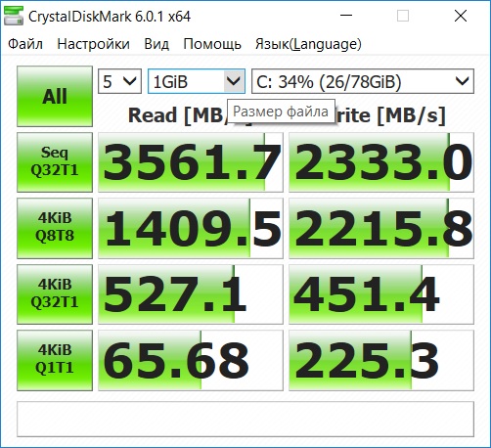The width and height of the screenshot is (491, 448).
Task: Click the 4KiB Q32T1 write value 451.4
Action: [381, 294]
